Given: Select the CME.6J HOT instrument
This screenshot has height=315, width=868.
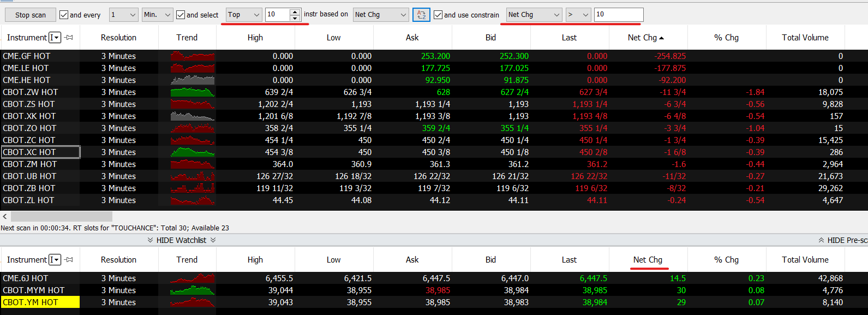Looking at the screenshot, I should [x=26, y=278].
